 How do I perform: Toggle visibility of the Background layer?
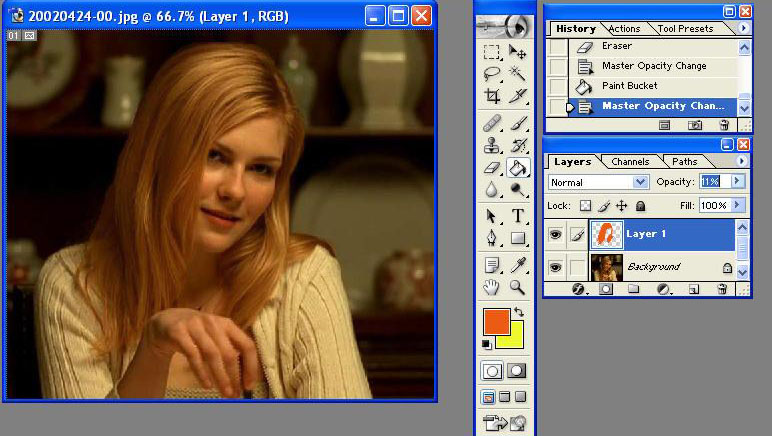555,267
